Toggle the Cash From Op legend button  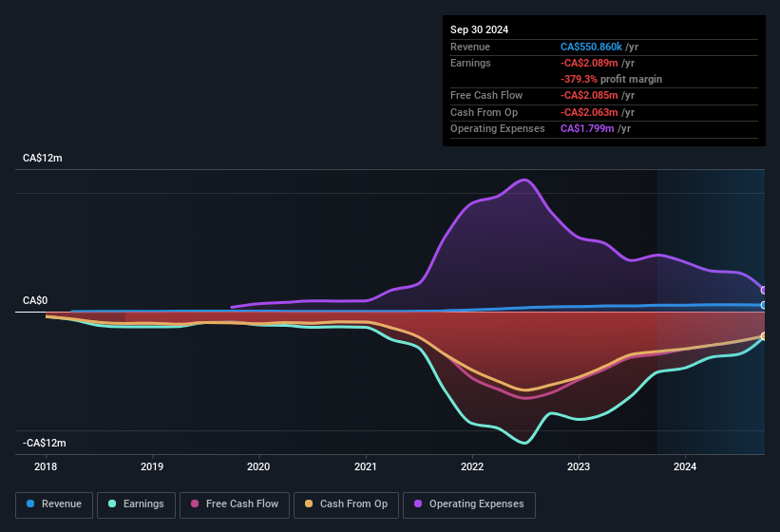click(346, 504)
